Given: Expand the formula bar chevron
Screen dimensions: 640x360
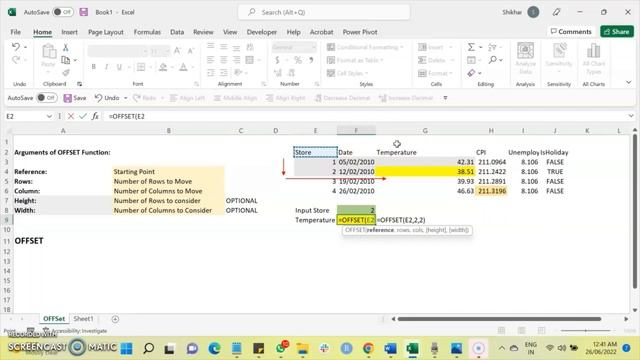Looking at the screenshot, I should (631, 116).
